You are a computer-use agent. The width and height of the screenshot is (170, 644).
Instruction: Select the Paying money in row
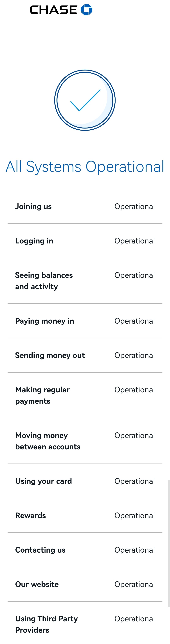pos(85,321)
